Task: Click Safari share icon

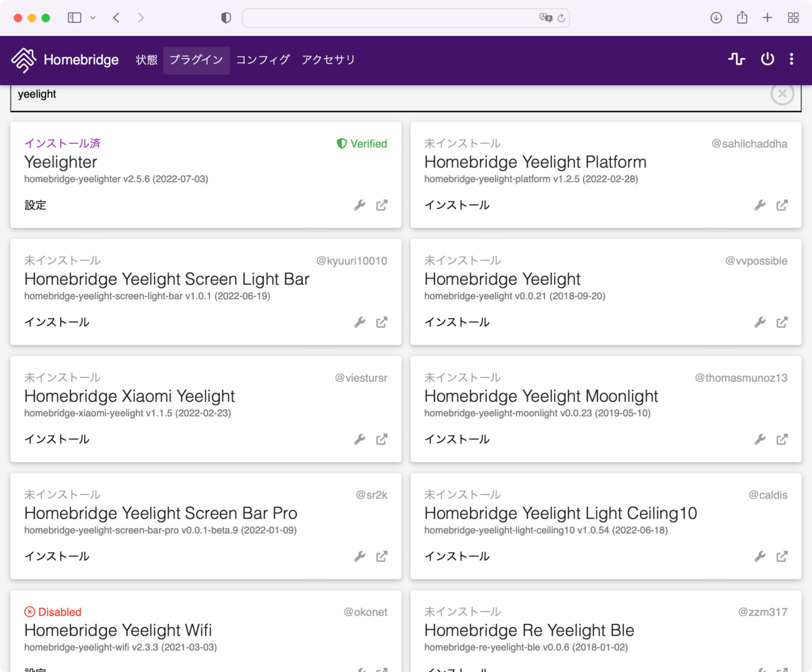Action: click(x=742, y=18)
